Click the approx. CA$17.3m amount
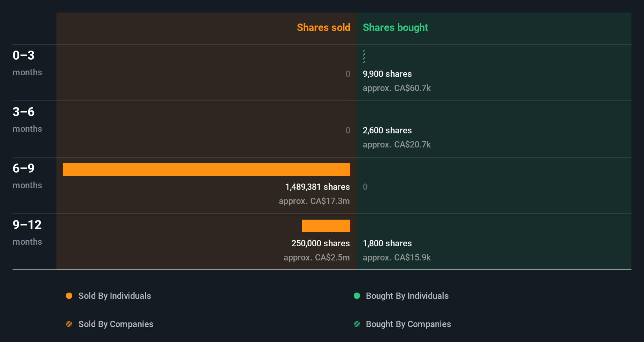The height and width of the screenshot is (342, 644). click(x=314, y=201)
